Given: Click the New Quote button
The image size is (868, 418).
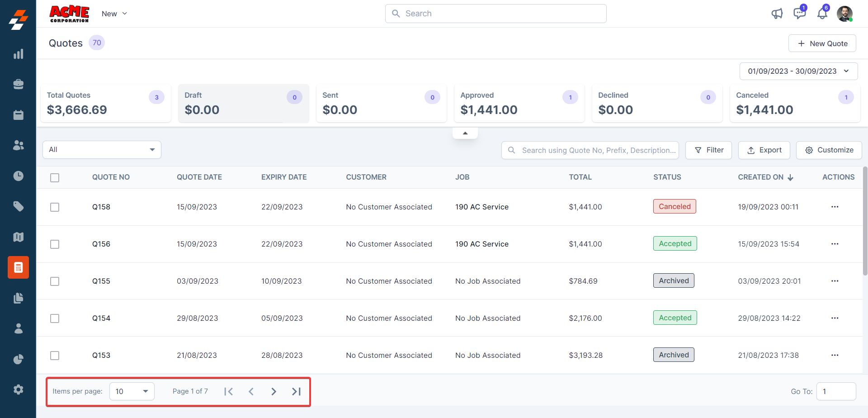Looking at the screenshot, I should tap(822, 43).
